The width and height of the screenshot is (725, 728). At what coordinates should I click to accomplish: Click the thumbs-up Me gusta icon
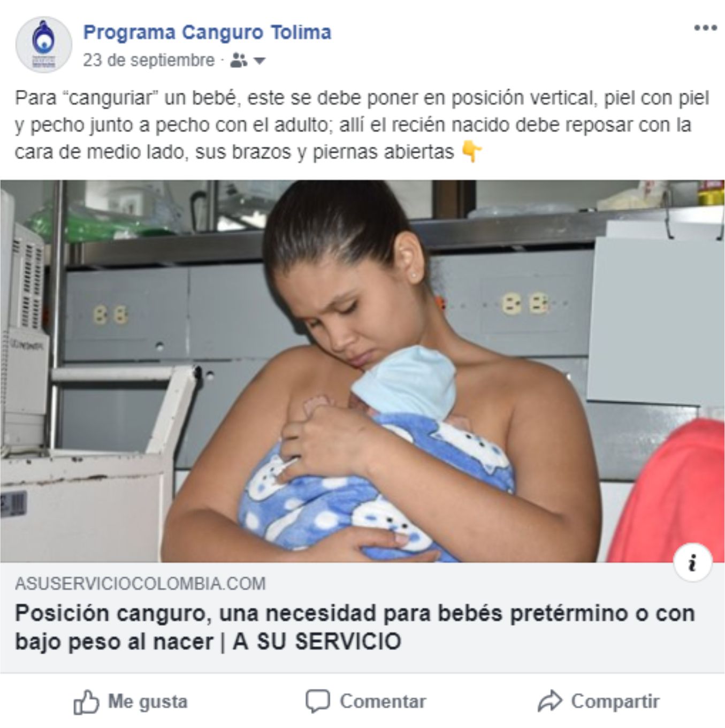pos(86,702)
